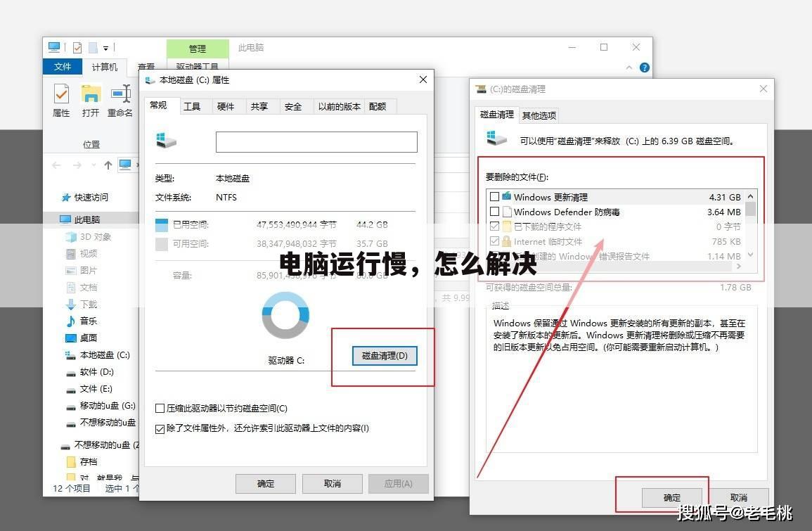Click the drive label input field

[x=316, y=142]
